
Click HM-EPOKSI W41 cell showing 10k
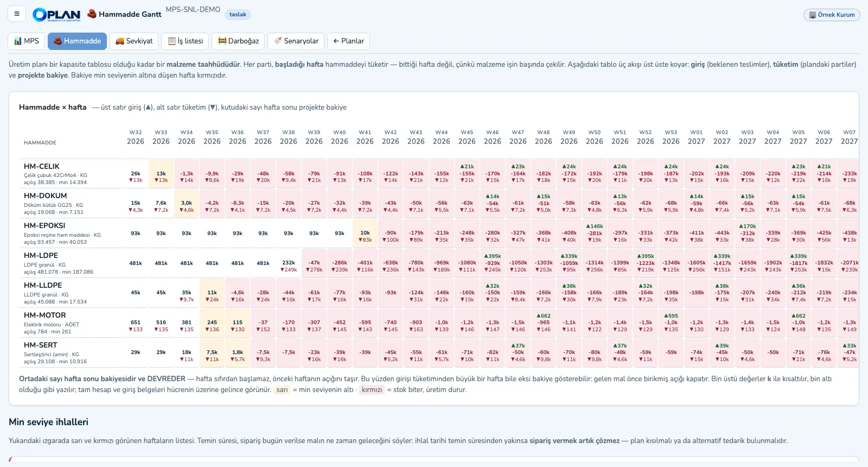click(x=365, y=233)
